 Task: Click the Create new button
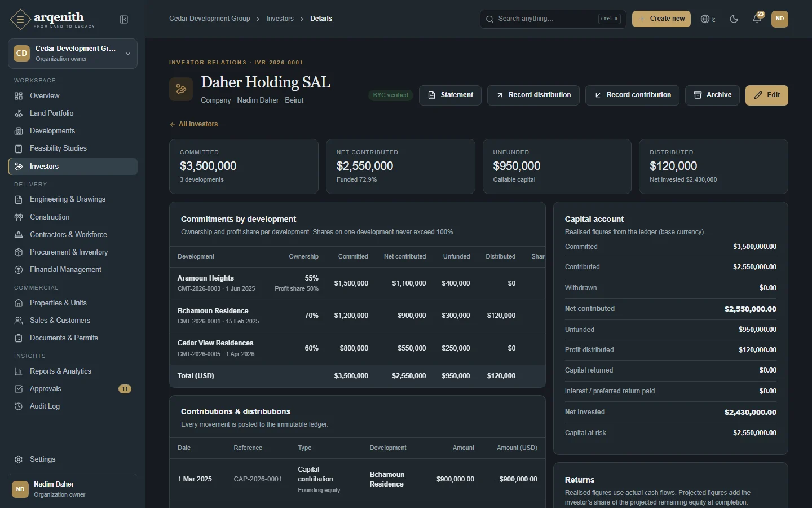click(x=661, y=19)
